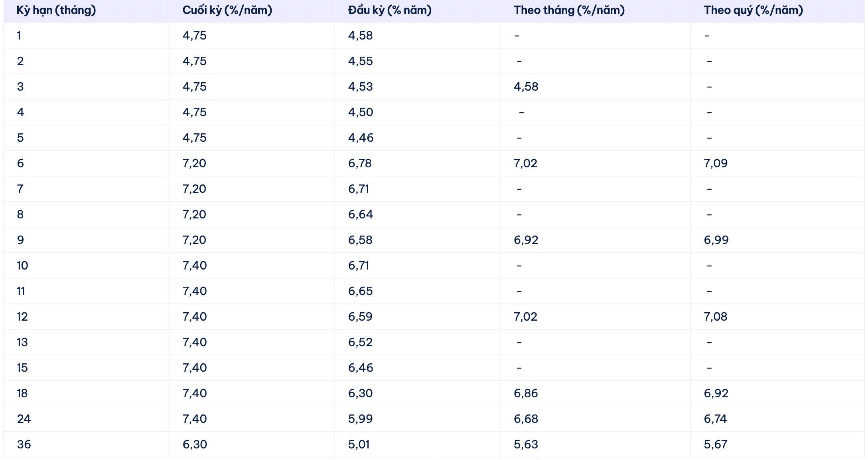Click the 4,46 Đầu kỳ rate for 5 months
868x460 pixels.
pyautogui.click(x=361, y=138)
